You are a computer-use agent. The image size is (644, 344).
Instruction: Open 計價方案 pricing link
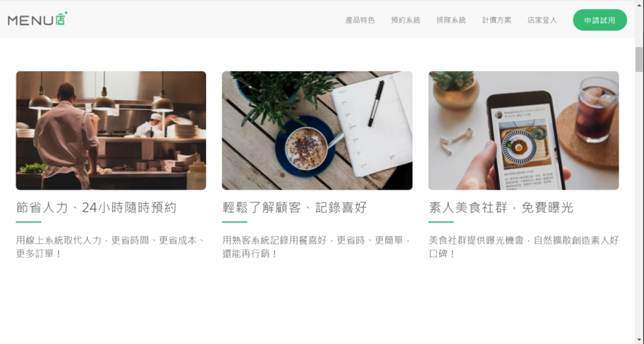coord(497,20)
